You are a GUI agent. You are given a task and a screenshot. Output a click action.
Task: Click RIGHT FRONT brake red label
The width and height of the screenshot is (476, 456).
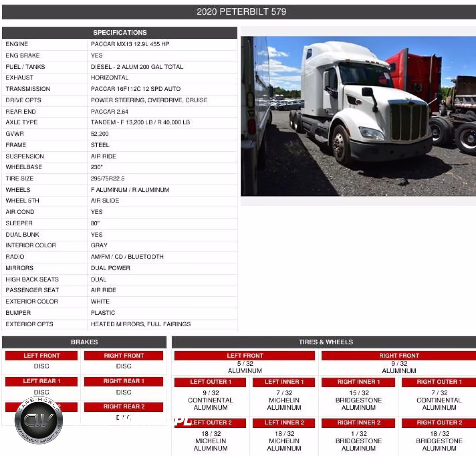[x=123, y=356]
